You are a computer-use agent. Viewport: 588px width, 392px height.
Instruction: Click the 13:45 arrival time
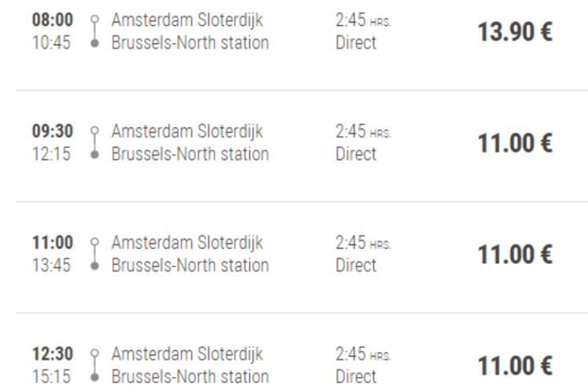[51, 266]
